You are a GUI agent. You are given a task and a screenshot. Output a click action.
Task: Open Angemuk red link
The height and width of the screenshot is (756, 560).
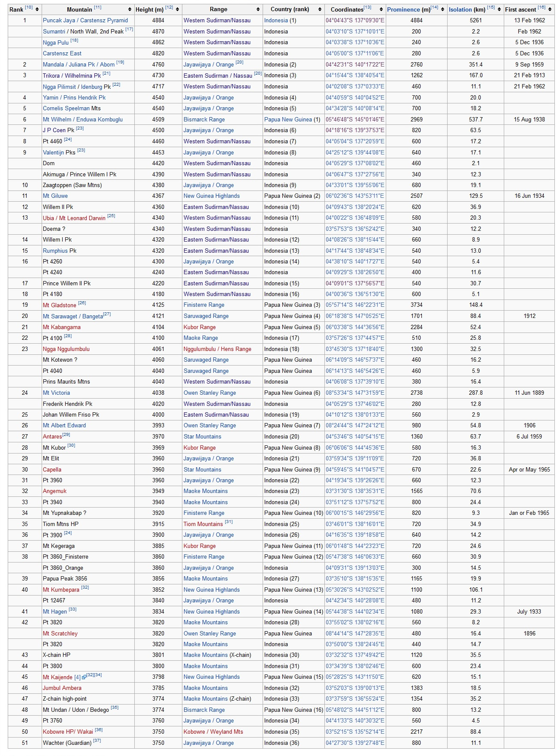pyautogui.click(x=54, y=491)
